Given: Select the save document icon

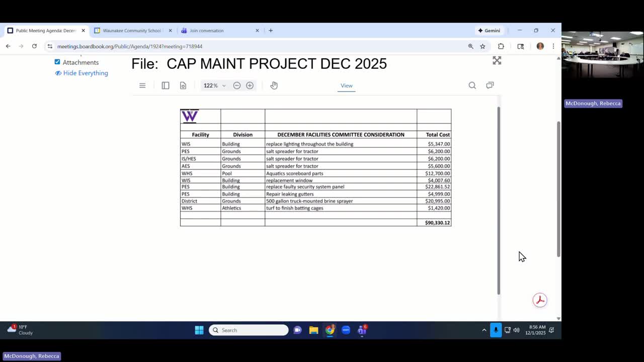Looking at the screenshot, I should click(183, 85).
